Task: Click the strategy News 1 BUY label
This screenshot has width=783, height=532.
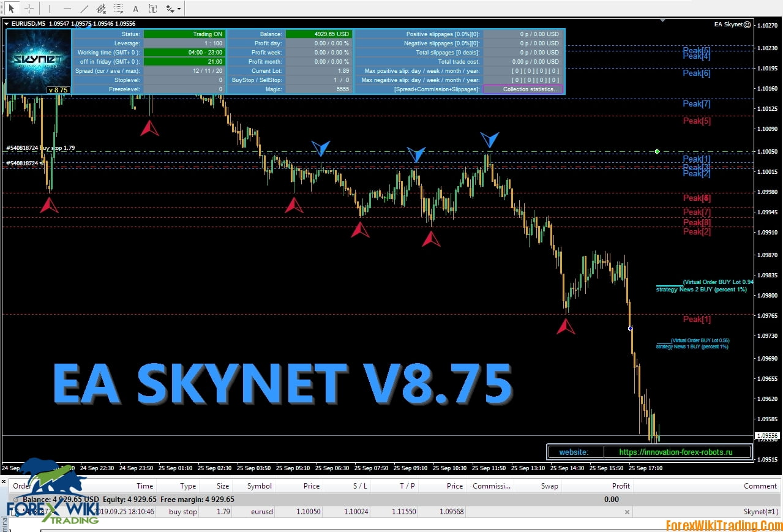Action: [692, 347]
